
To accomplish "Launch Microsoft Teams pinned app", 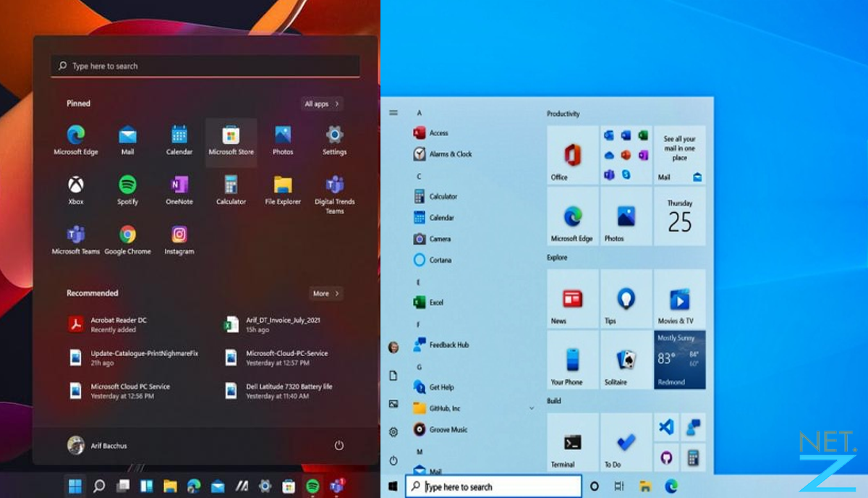I will pyautogui.click(x=76, y=240).
